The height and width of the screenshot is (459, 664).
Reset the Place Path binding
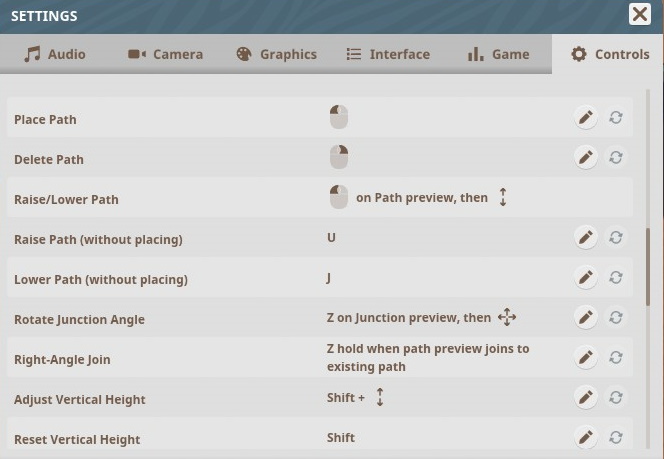[x=616, y=118]
